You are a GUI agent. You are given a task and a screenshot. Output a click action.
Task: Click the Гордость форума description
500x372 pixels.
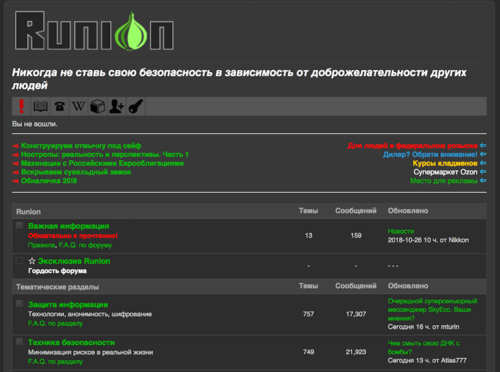tap(57, 271)
